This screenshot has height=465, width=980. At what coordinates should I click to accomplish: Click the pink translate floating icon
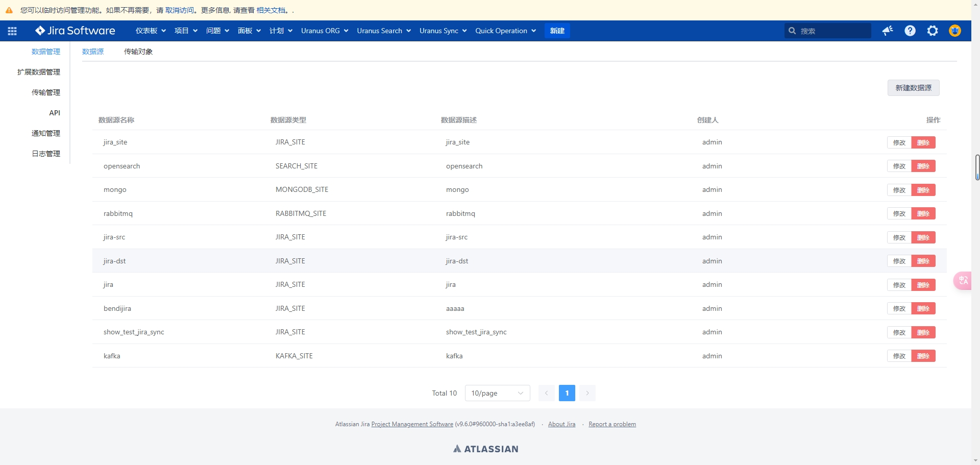pos(963,281)
